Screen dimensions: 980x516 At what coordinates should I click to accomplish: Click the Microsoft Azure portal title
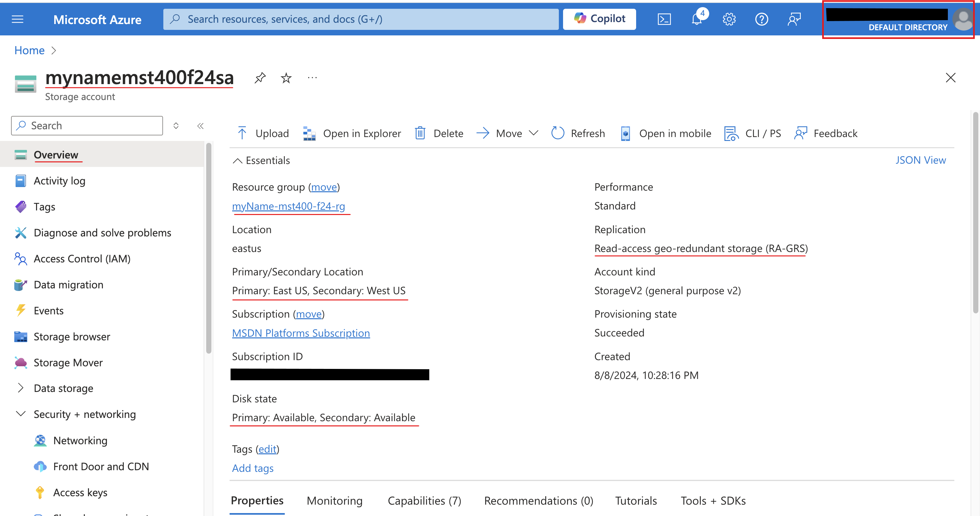click(97, 19)
